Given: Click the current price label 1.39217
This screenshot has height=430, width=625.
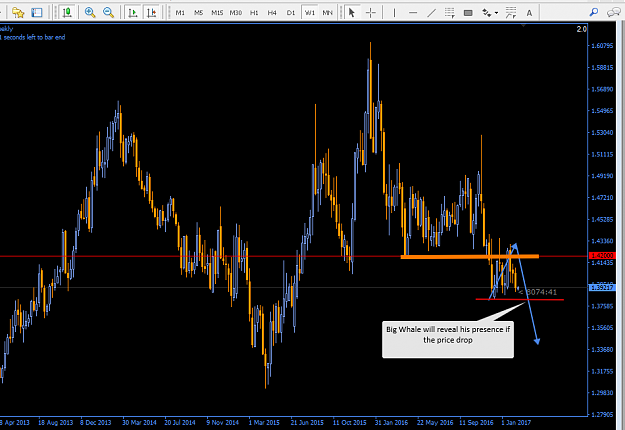Looking at the screenshot, I should point(602,287).
